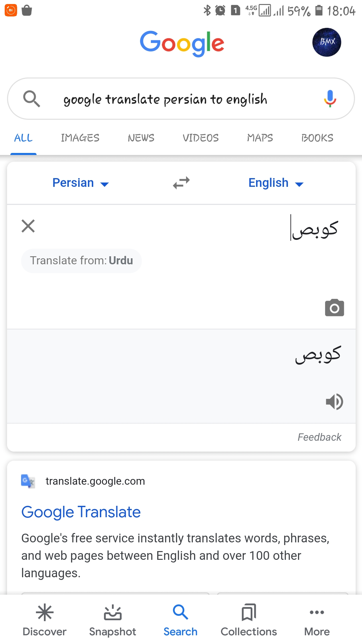Swap Persian and English languages
Image resolution: width=362 pixels, height=644 pixels.
pos(181,183)
